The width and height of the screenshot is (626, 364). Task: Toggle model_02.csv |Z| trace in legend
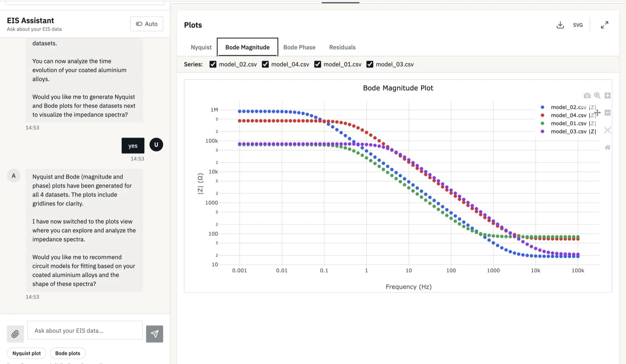(568, 107)
